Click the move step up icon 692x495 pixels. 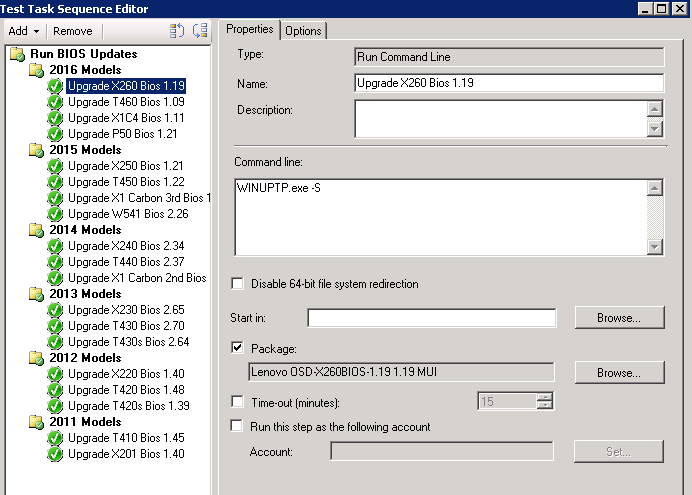pos(177,31)
